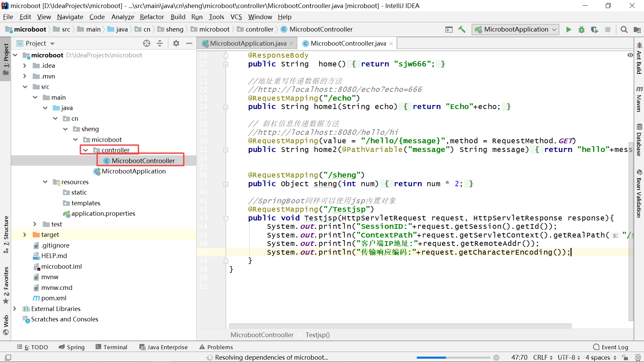This screenshot has width=644, height=362.
Task: Collapse all in Project panel
Action: (160, 43)
